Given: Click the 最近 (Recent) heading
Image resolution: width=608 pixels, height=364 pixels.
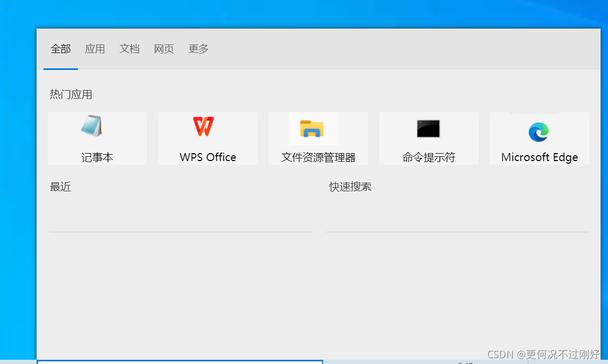Looking at the screenshot, I should click(x=60, y=187).
